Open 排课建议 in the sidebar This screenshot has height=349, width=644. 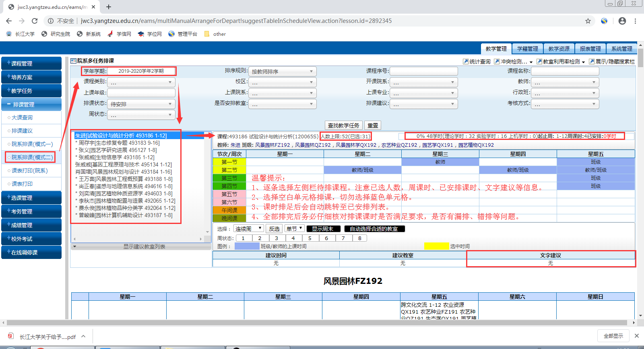[x=22, y=131]
